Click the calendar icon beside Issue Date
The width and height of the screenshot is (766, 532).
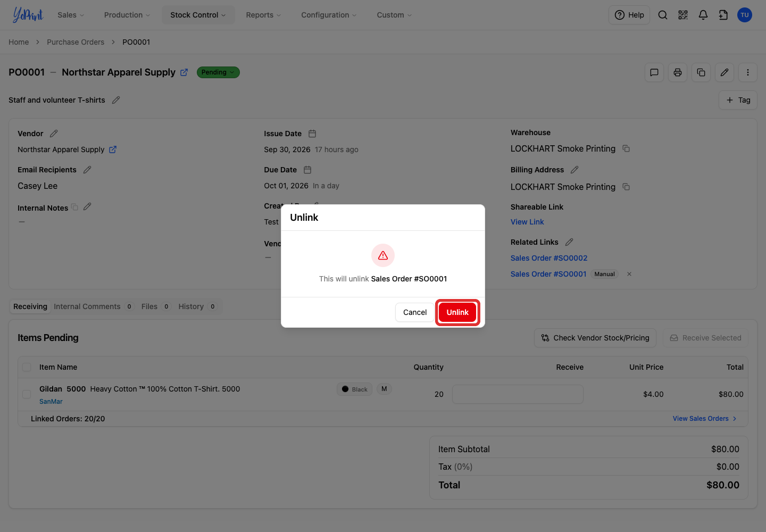[x=312, y=134]
